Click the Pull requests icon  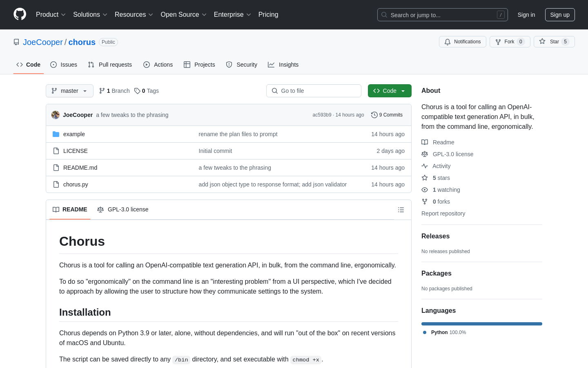point(91,65)
